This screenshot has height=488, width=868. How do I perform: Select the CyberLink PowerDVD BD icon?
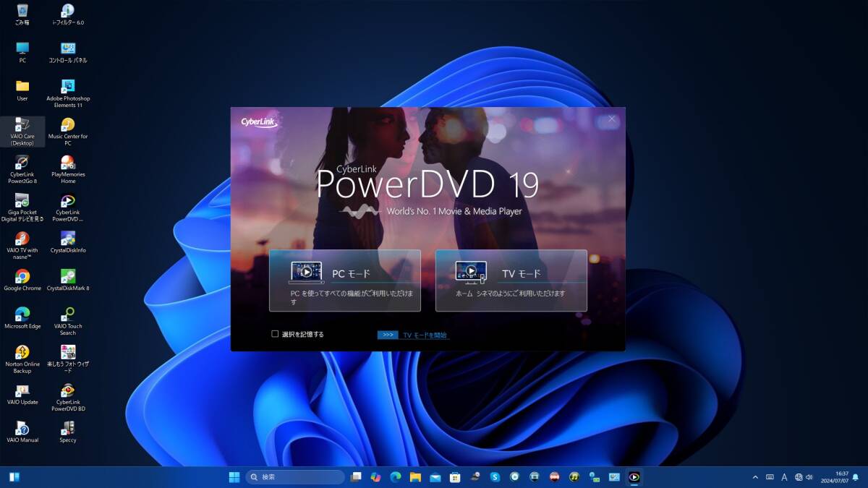pos(68,397)
